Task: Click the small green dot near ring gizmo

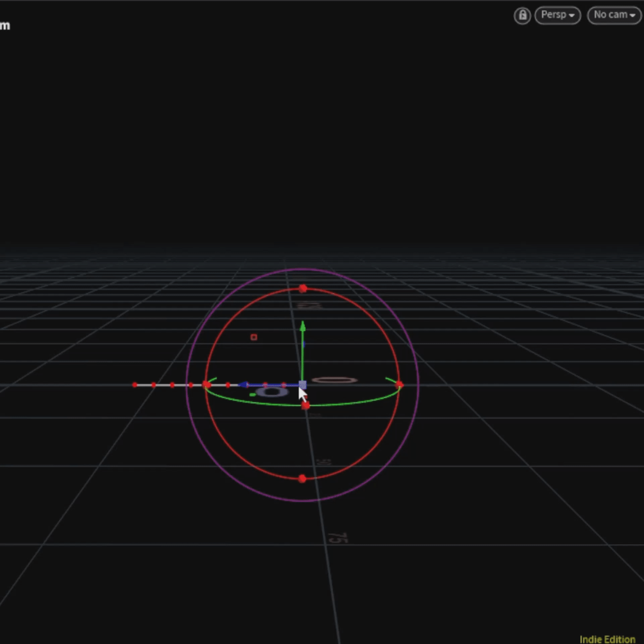Action: click(252, 395)
